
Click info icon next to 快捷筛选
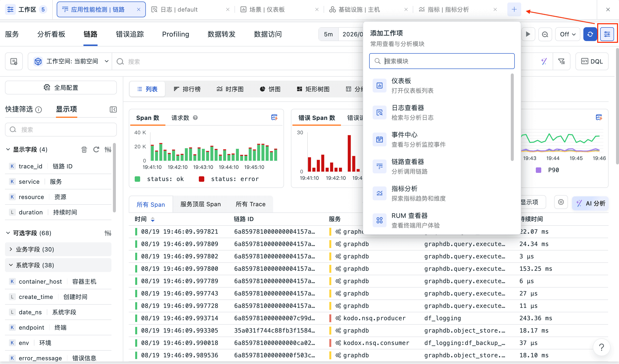pos(39,109)
